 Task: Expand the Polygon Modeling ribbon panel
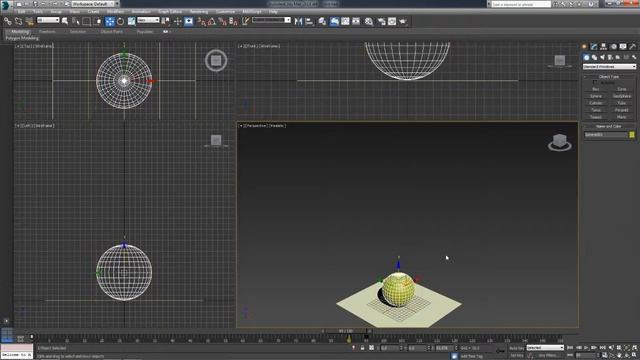[x=22, y=38]
